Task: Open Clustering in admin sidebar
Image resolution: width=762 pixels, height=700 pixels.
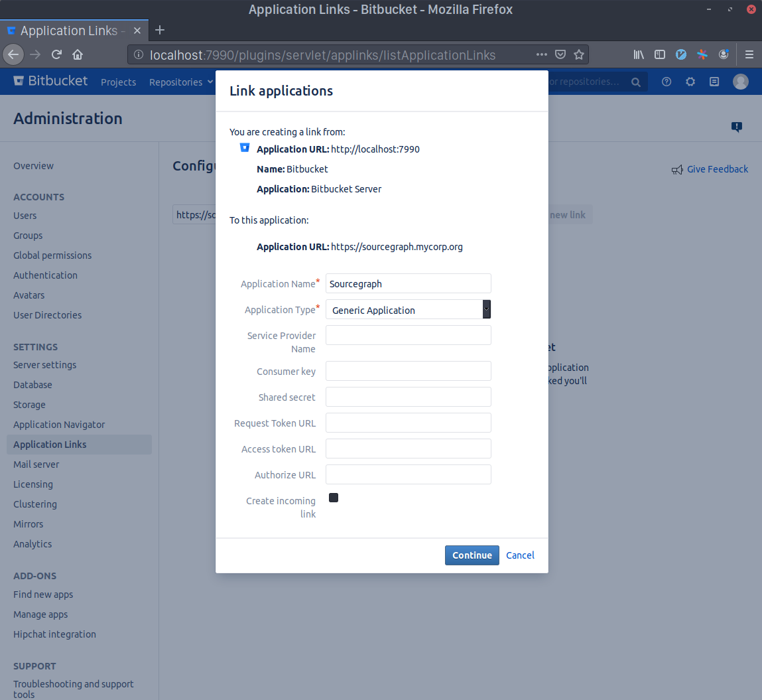Action: tap(35, 504)
